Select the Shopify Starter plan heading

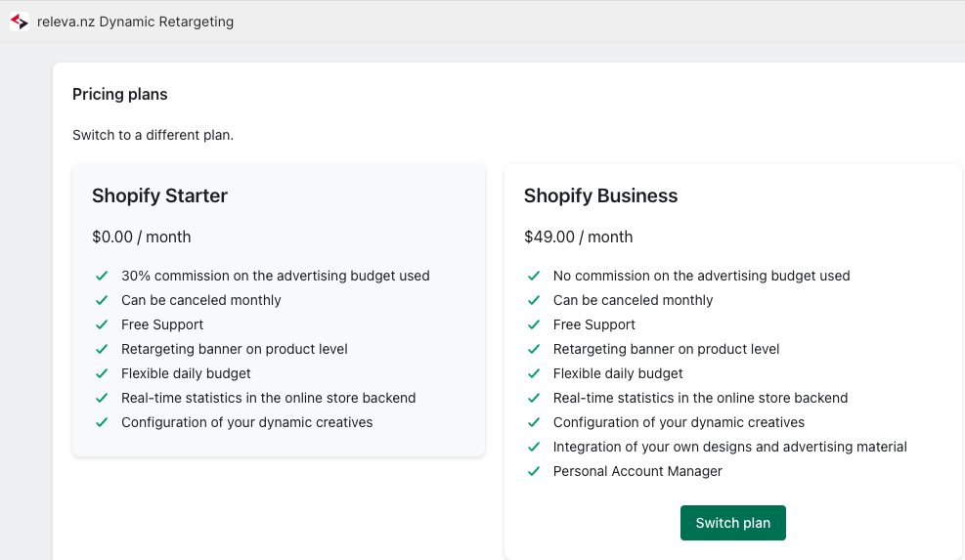pyautogui.click(x=160, y=195)
